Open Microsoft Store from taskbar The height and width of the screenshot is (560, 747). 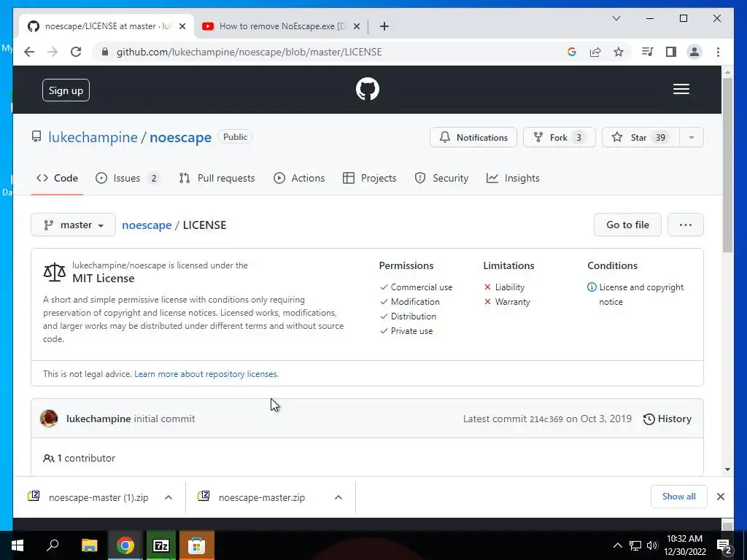[x=196, y=545]
